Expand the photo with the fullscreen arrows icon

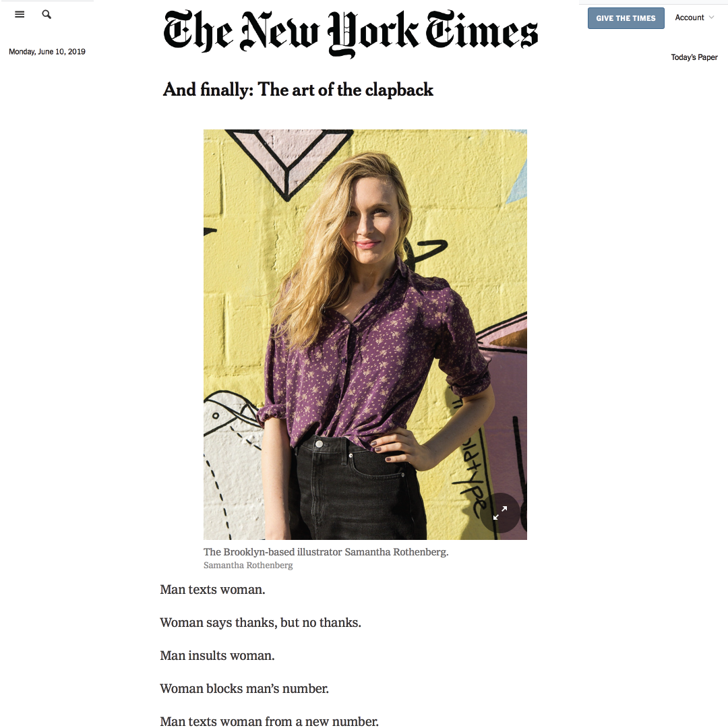pos(500,512)
